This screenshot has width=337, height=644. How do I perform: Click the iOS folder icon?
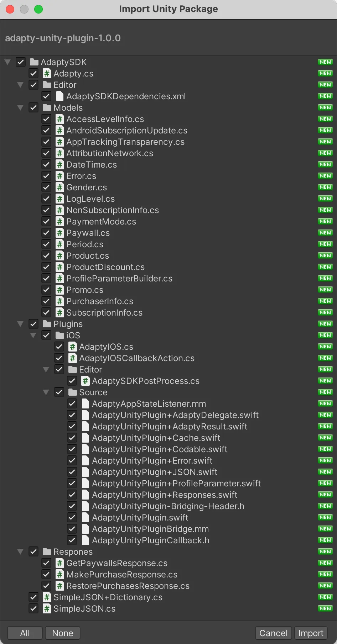(60, 336)
